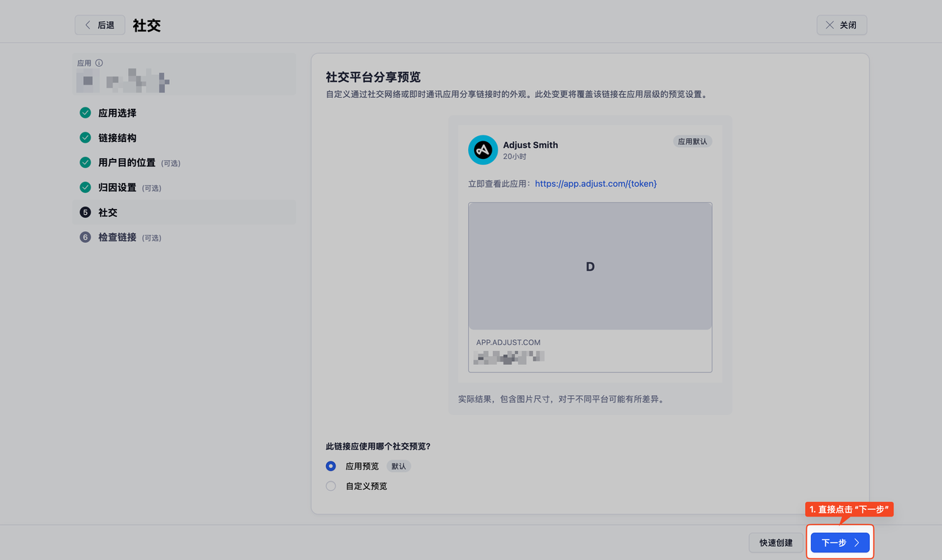Click the green checkmark beside 链接结构
This screenshot has height=560, width=942.
(x=85, y=138)
